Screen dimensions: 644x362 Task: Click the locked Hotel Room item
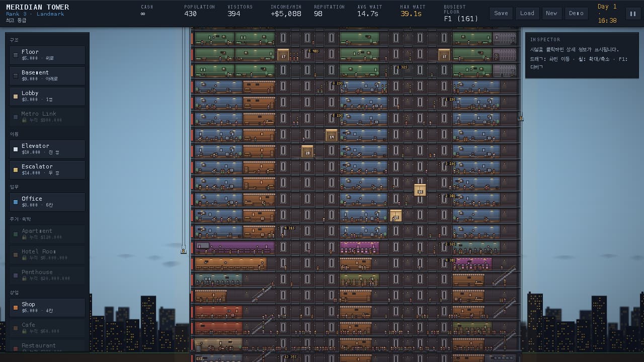click(47, 254)
